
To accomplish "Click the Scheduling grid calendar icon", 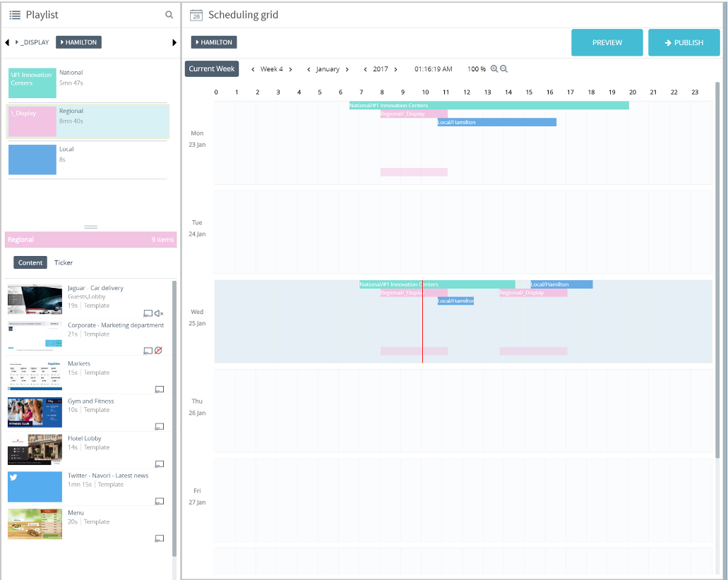I will (196, 15).
